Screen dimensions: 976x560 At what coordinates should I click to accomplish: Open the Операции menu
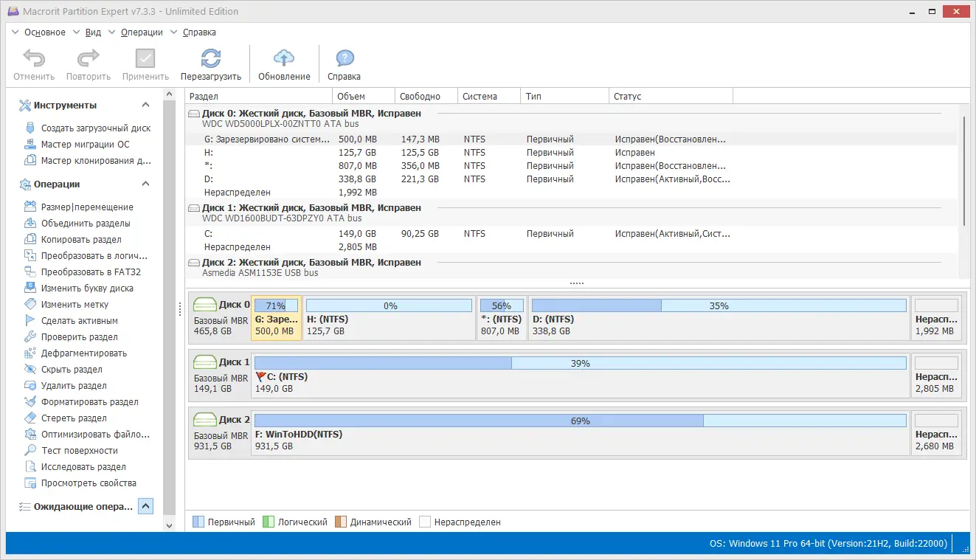pyautogui.click(x=141, y=32)
